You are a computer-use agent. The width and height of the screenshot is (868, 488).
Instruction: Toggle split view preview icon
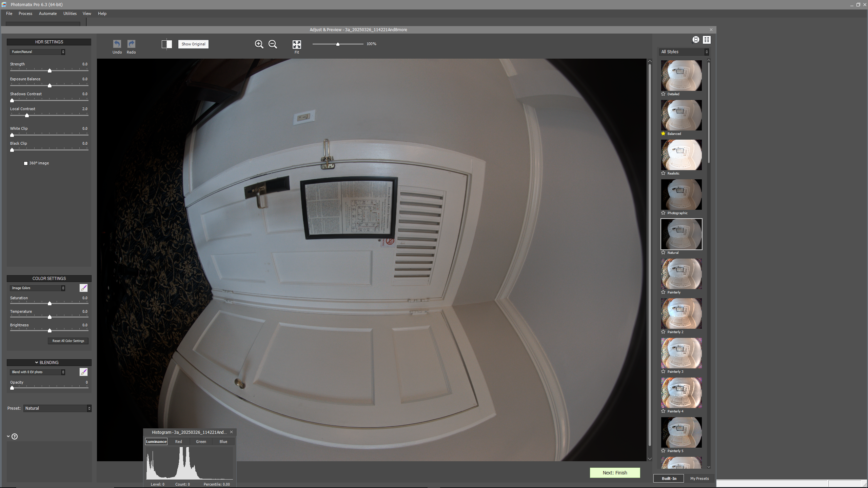167,44
